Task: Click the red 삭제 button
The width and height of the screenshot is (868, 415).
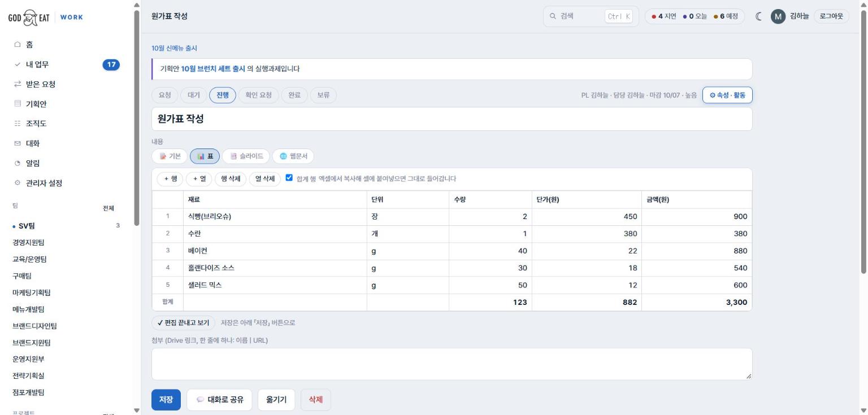Action: [316, 400]
